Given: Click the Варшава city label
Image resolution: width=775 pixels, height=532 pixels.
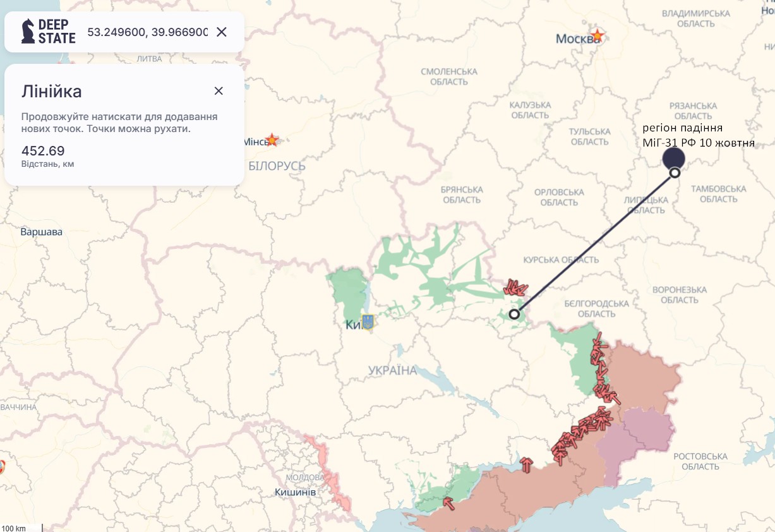Looking at the screenshot, I should (42, 232).
